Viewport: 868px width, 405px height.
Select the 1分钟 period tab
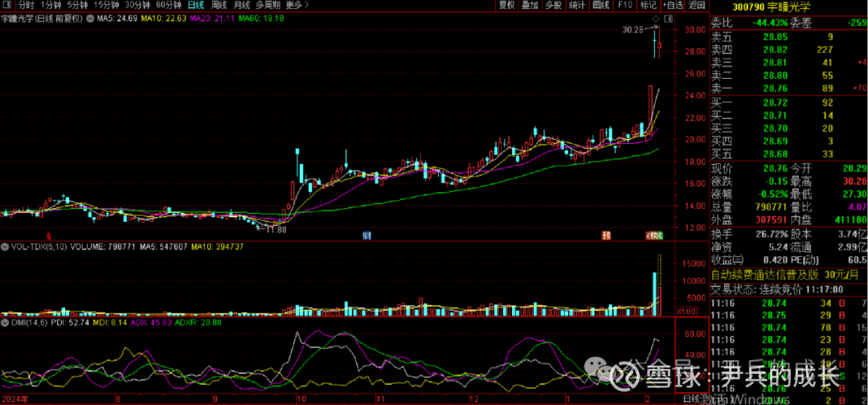pyautogui.click(x=50, y=6)
